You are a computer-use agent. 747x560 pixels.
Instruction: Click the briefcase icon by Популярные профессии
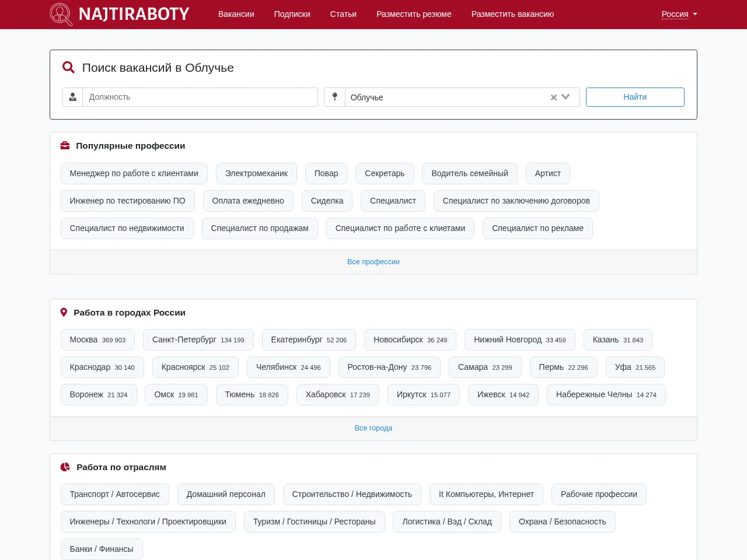tap(65, 146)
